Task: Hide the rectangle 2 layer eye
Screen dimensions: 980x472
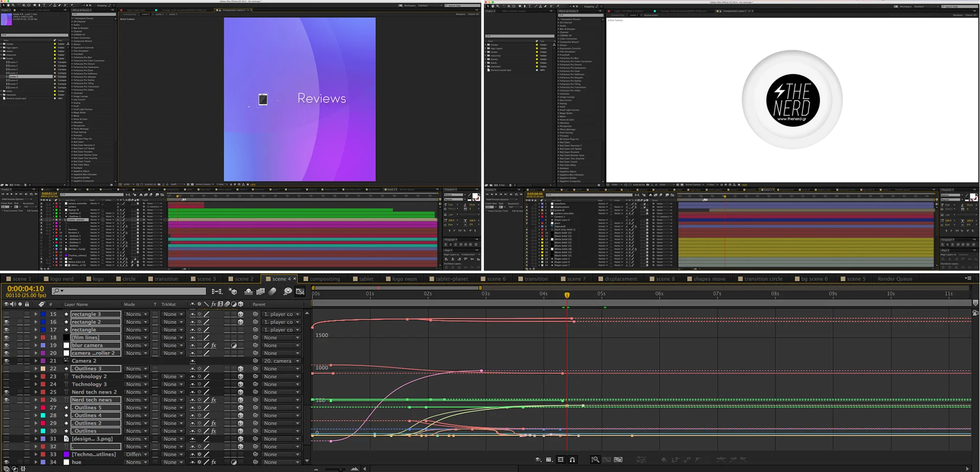Action: 7,322
